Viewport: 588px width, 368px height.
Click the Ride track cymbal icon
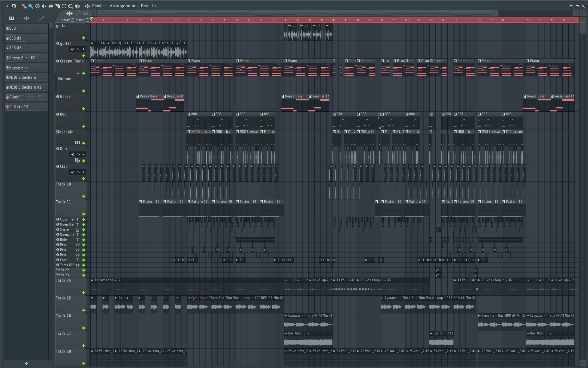click(x=77, y=240)
